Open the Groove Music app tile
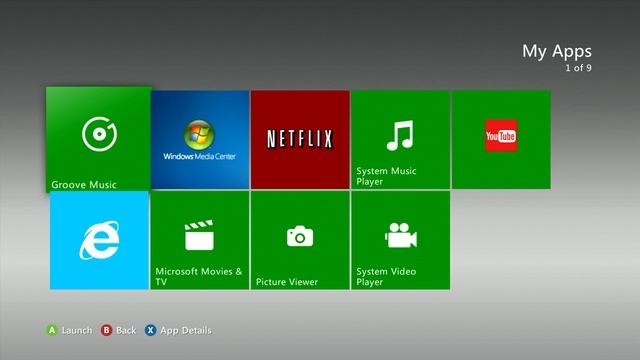This screenshot has height=360, width=640. (98, 139)
